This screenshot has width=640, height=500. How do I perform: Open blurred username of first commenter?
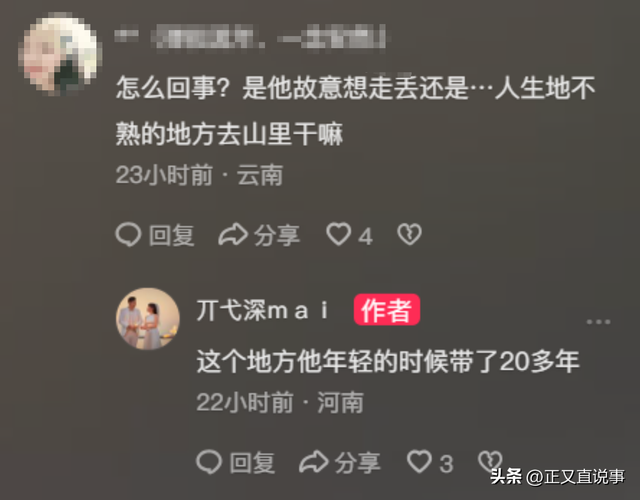pyautogui.click(x=250, y=37)
